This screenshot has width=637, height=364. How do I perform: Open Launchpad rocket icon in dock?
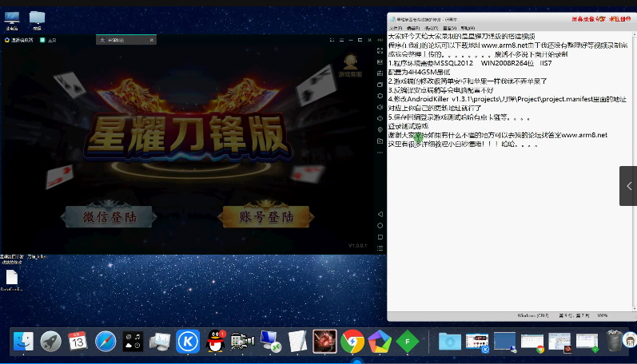coord(50,341)
